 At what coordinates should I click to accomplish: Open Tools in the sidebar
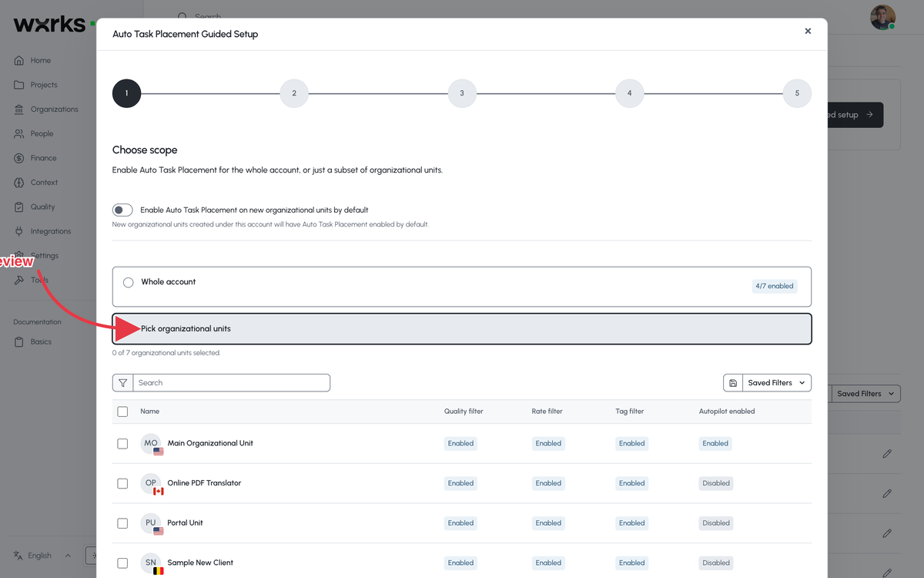point(32,281)
